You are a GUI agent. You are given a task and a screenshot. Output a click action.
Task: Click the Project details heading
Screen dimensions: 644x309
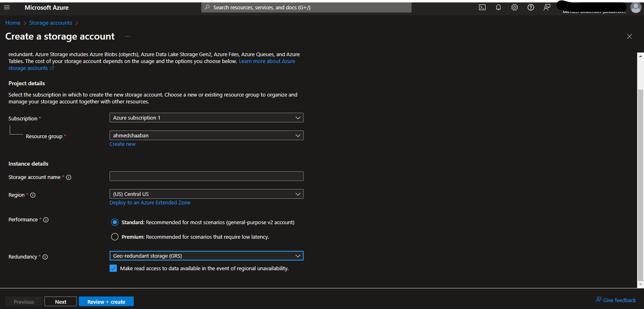[27, 83]
